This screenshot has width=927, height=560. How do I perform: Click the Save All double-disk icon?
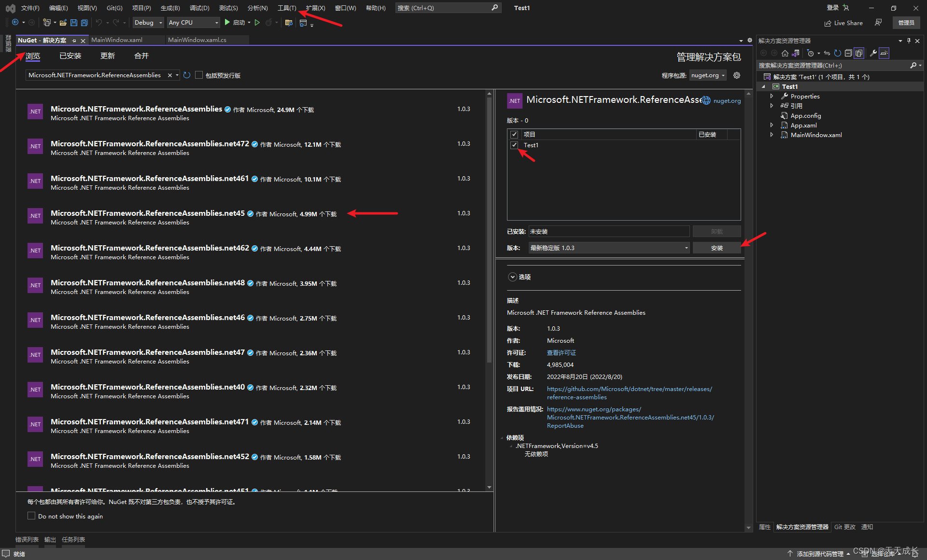coord(84,23)
